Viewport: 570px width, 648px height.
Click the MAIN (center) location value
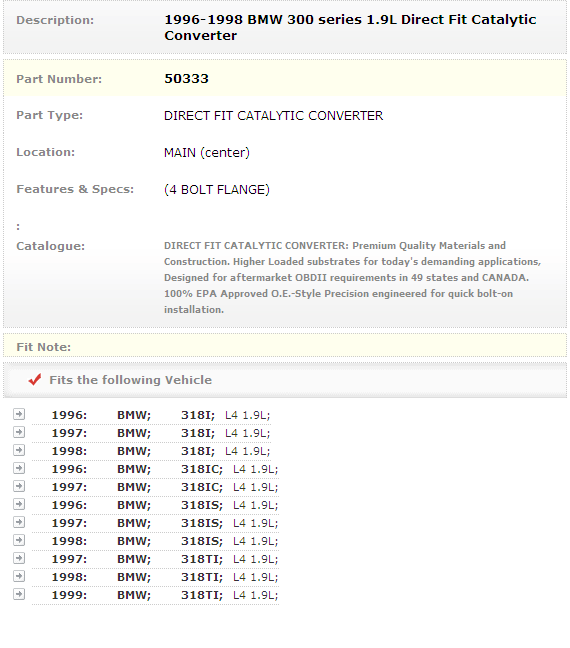(207, 152)
